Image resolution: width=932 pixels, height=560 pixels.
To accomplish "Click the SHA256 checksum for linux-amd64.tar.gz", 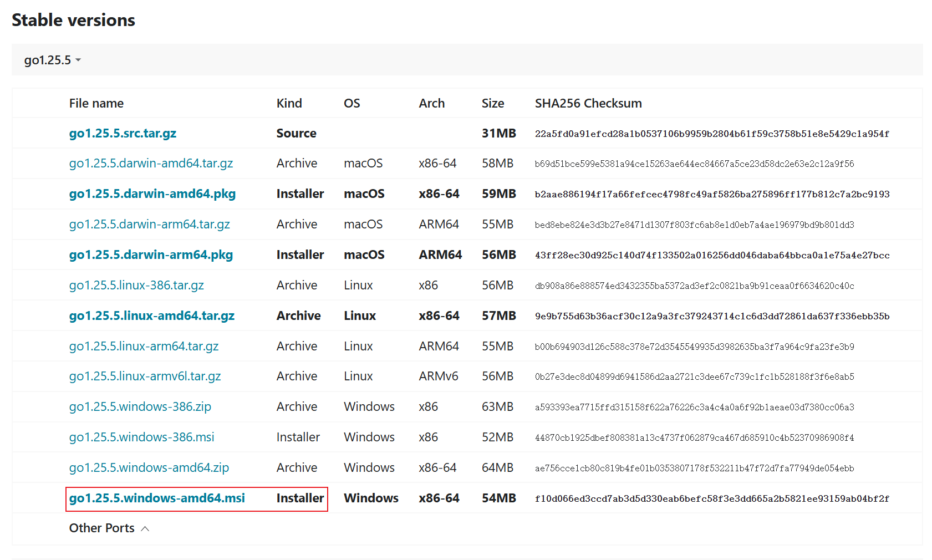I will pyautogui.click(x=711, y=317).
